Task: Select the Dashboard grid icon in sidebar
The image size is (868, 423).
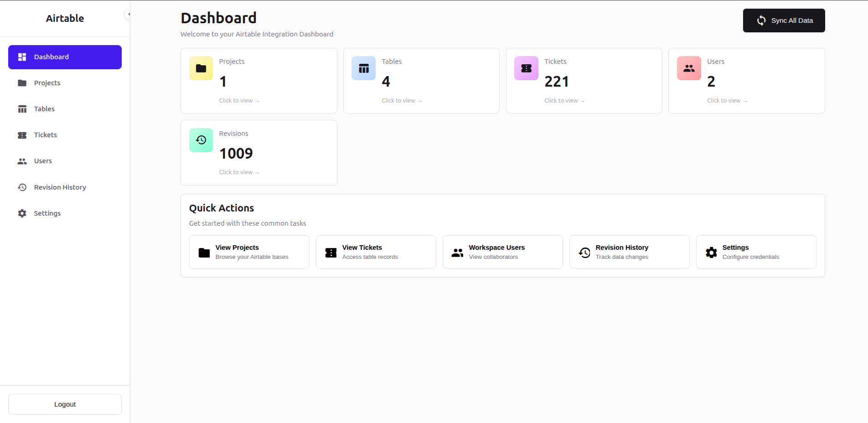Action: (x=22, y=57)
